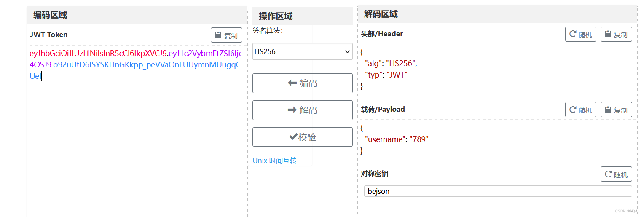Randomize the 头部/Header with 随机 button
The width and height of the screenshot is (644, 217).
[x=580, y=34]
